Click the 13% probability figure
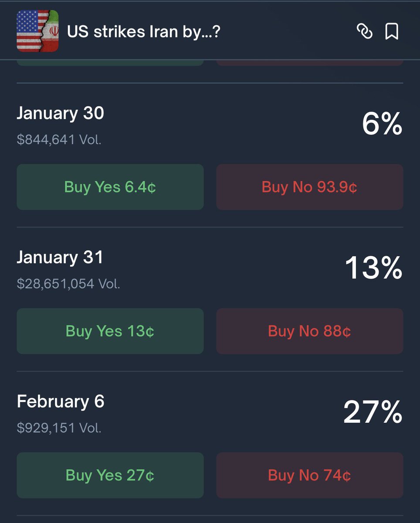 click(374, 268)
